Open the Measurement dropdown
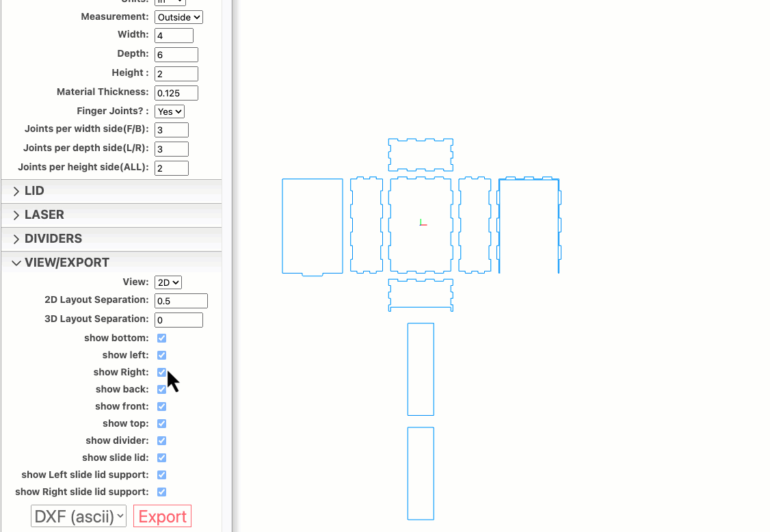The width and height of the screenshot is (770, 532). [x=178, y=17]
